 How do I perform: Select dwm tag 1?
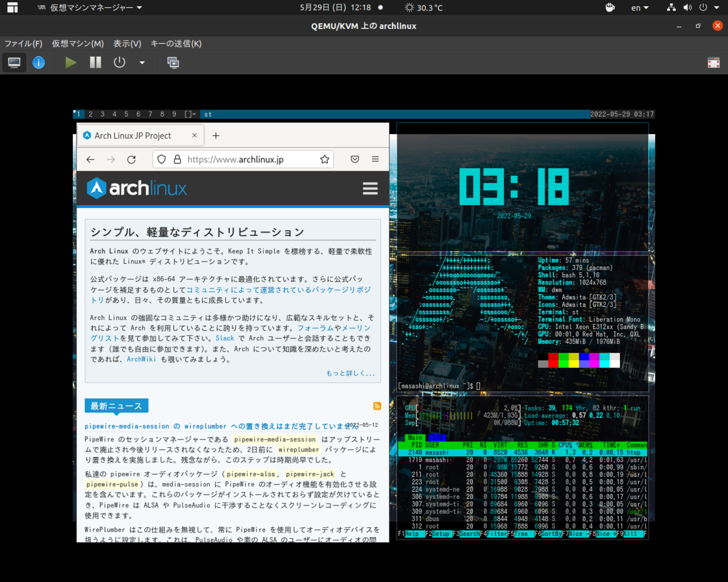(78, 114)
